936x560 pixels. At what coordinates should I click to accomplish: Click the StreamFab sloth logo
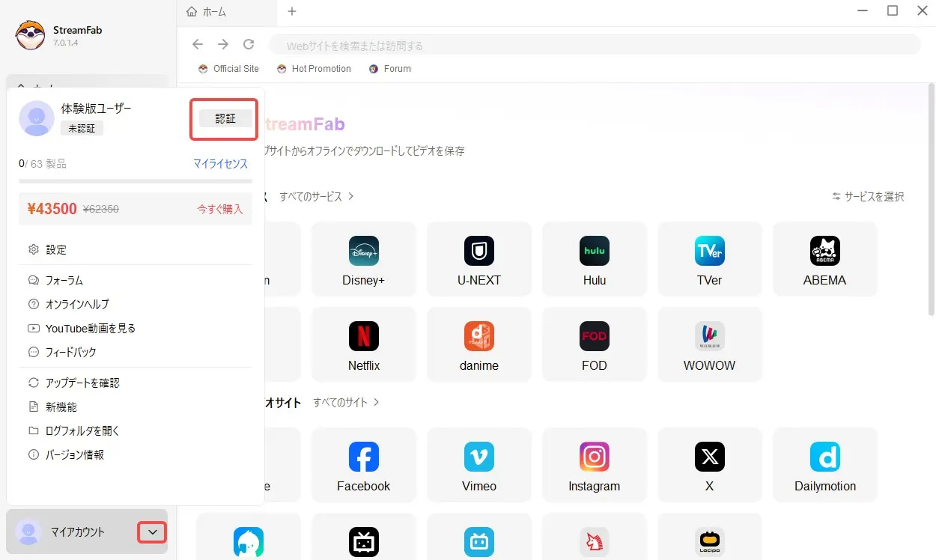tap(30, 35)
